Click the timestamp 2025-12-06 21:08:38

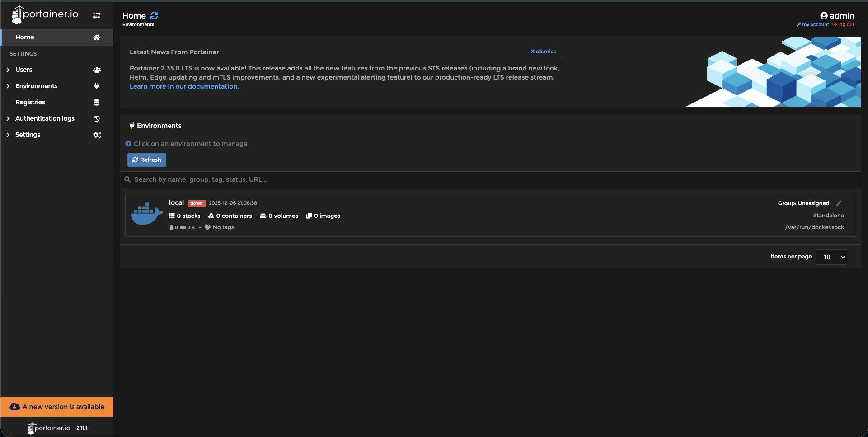233,203
